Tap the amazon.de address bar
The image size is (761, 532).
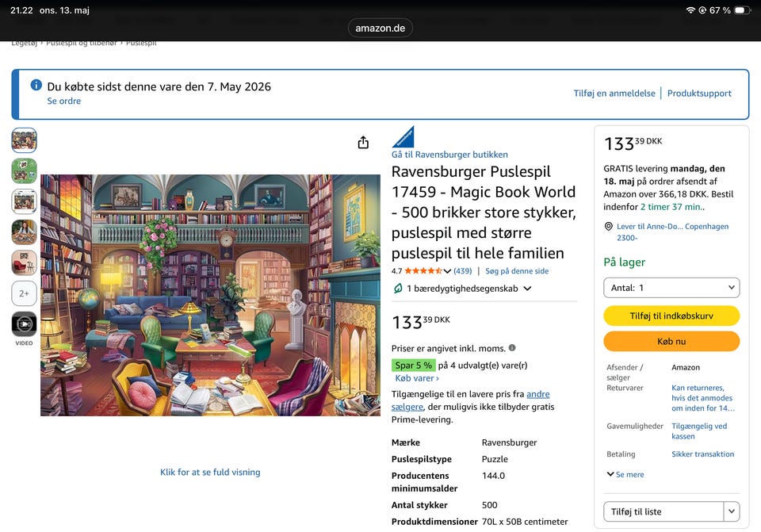[380, 29]
